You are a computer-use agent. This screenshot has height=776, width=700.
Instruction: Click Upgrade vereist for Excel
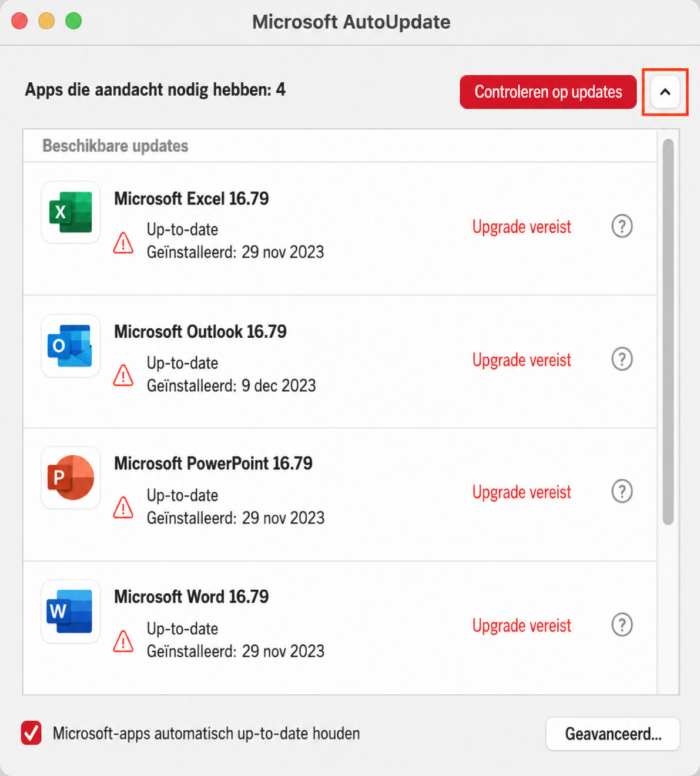[521, 227]
